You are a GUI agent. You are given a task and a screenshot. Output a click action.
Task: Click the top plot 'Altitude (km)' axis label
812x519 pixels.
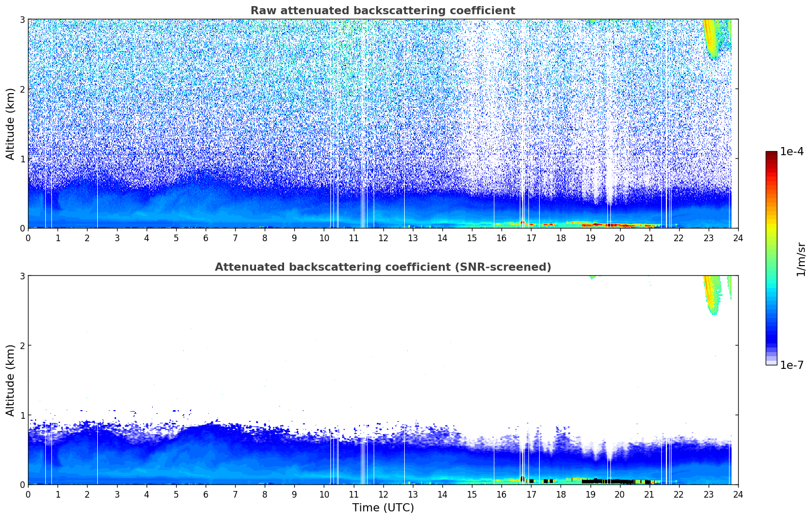click(10, 124)
